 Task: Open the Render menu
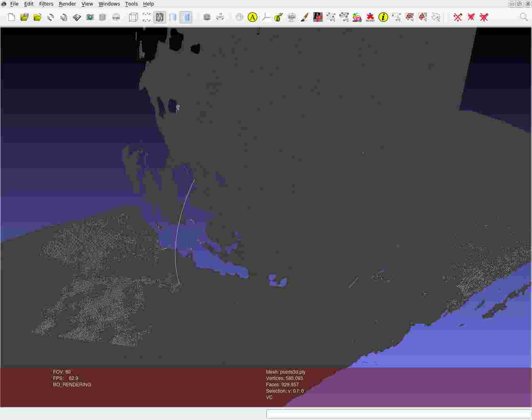click(67, 4)
